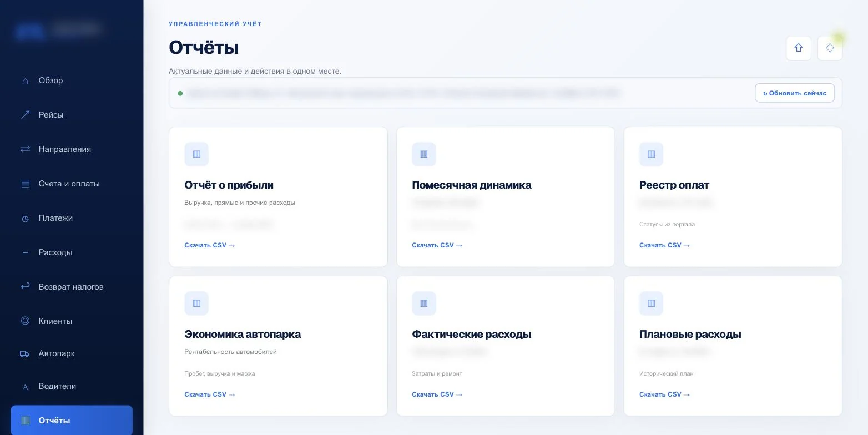Image resolution: width=868 pixels, height=435 pixels.
Task: Click the person icon beside Водители
Action: pos(25,387)
